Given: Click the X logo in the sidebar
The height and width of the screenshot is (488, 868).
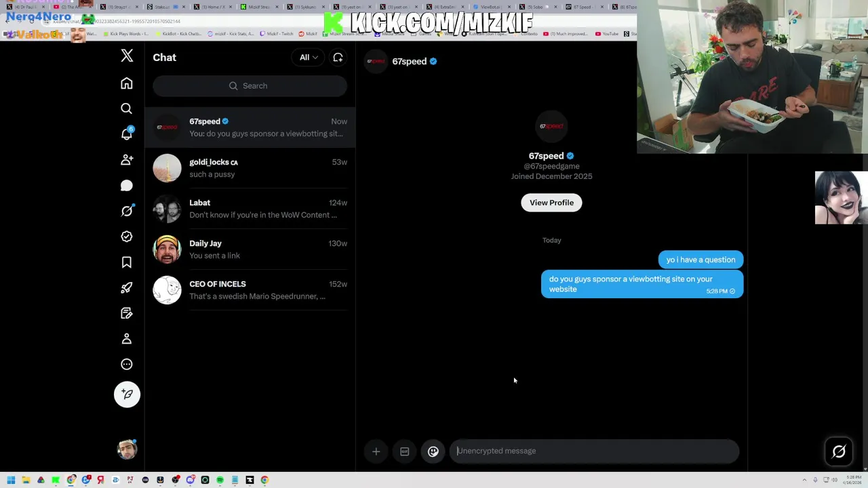Looking at the screenshot, I should [x=127, y=56].
